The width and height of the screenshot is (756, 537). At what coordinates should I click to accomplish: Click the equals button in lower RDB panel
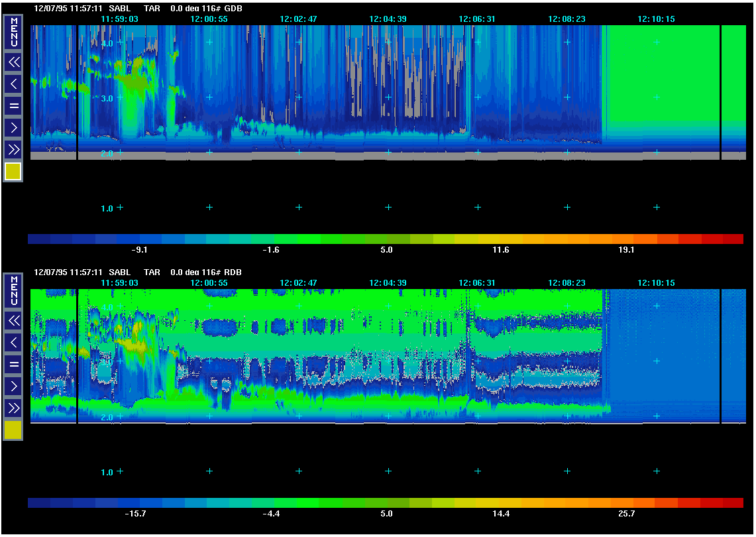click(13, 364)
